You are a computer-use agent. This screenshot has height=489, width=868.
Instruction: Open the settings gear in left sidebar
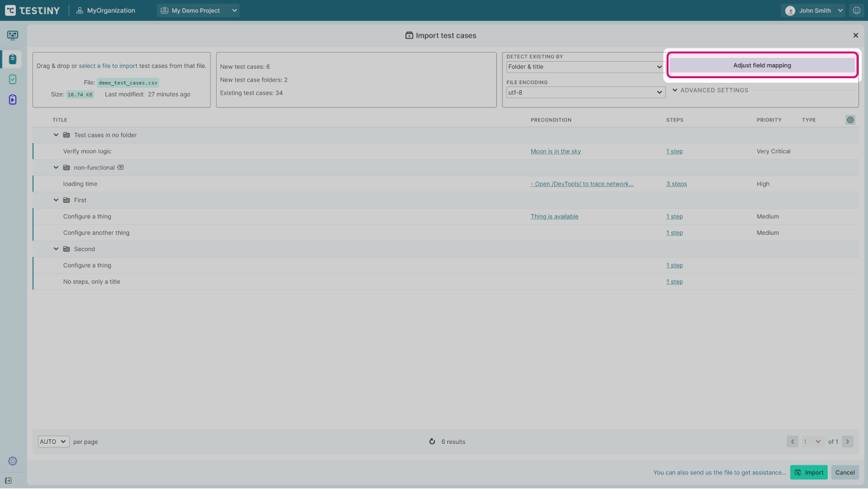coord(13,461)
